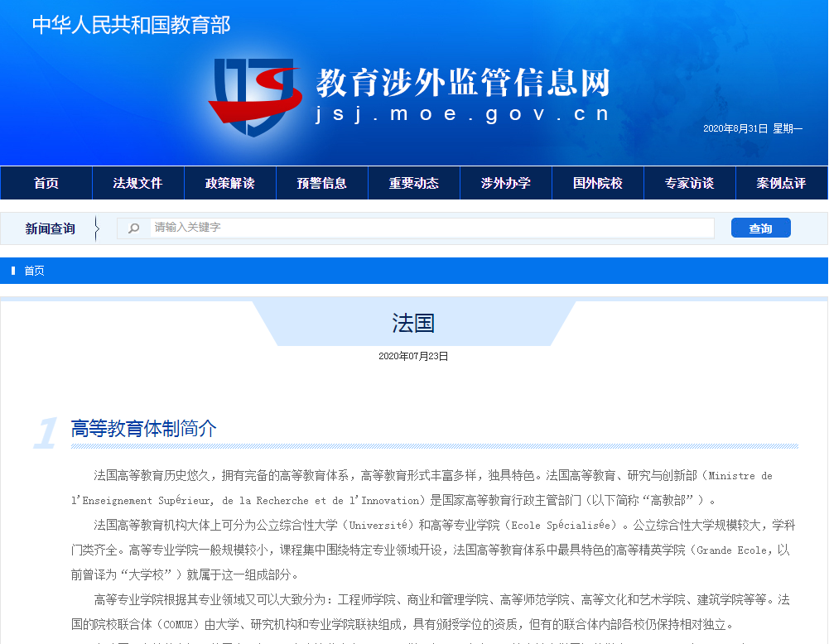This screenshot has height=644, width=829.
Task: Click the arrow icon beside 新闻查询
Action: click(99, 228)
